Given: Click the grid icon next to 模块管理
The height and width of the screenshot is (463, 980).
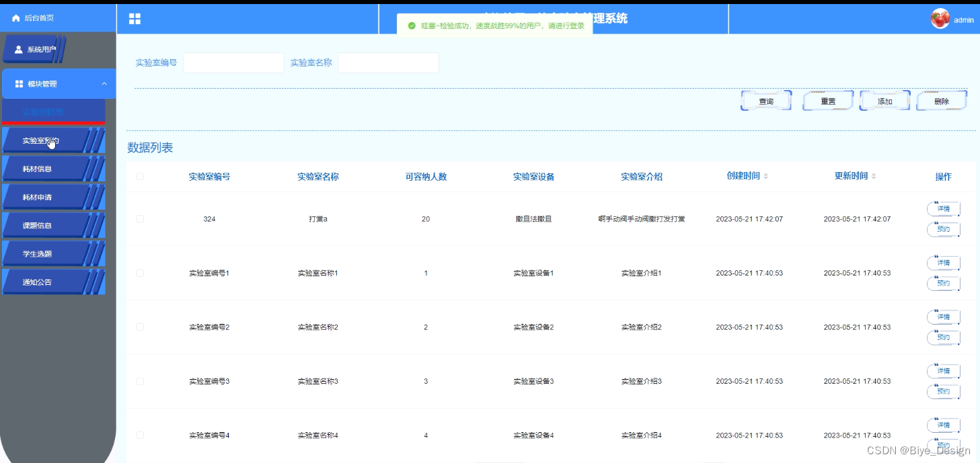Looking at the screenshot, I should [19, 84].
